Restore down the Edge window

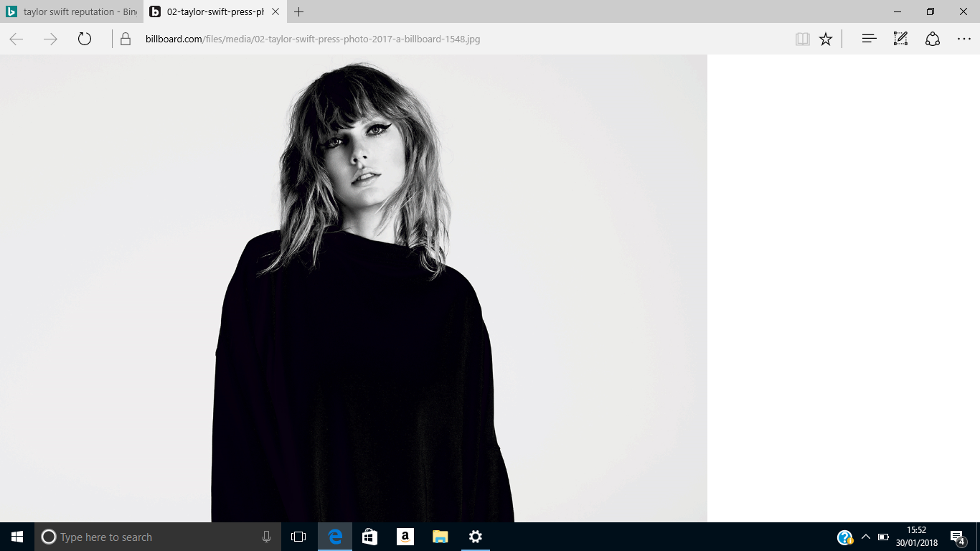[930, 12]
